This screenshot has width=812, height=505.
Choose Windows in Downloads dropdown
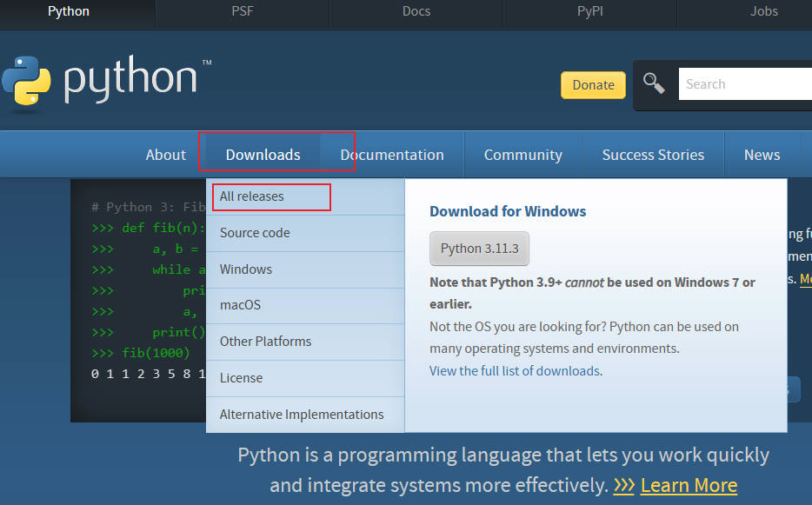pyautogui.click(x=305, y=269)
